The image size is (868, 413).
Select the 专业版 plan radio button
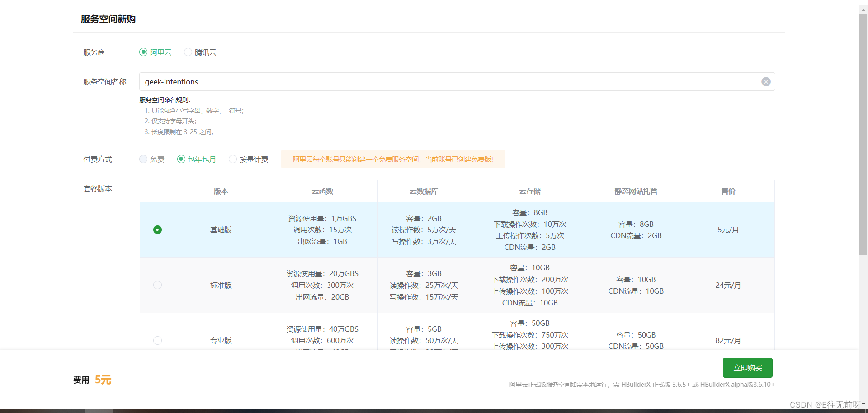[157, 340]
